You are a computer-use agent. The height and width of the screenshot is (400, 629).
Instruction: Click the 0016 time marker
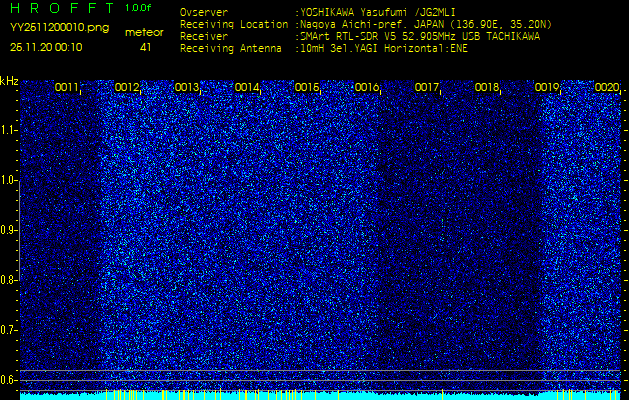click(x=367, y=87)
